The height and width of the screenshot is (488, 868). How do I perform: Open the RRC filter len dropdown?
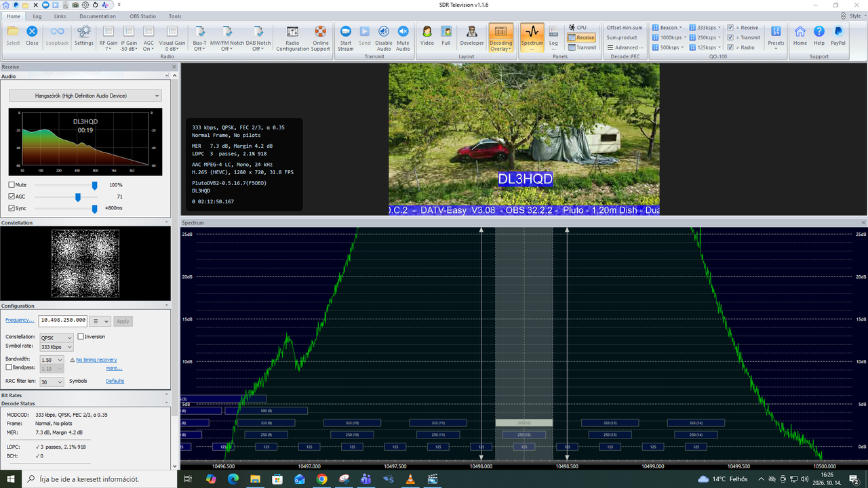[x=52, y=382]
